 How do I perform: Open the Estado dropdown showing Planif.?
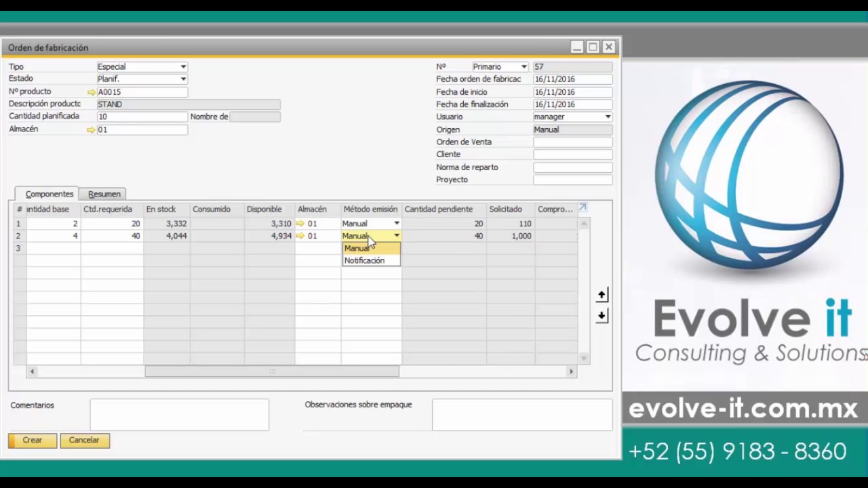point(183,79)
